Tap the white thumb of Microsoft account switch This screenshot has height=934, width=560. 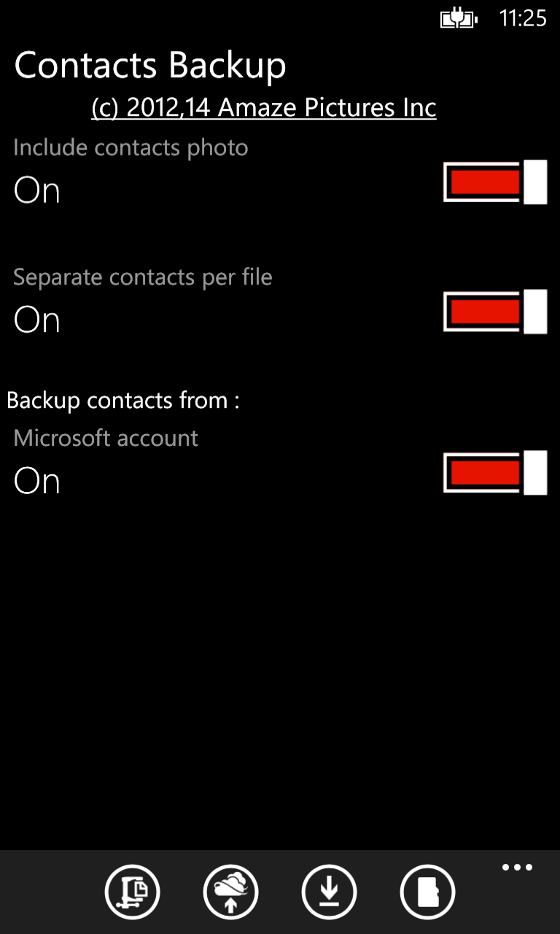pos(535,473)
